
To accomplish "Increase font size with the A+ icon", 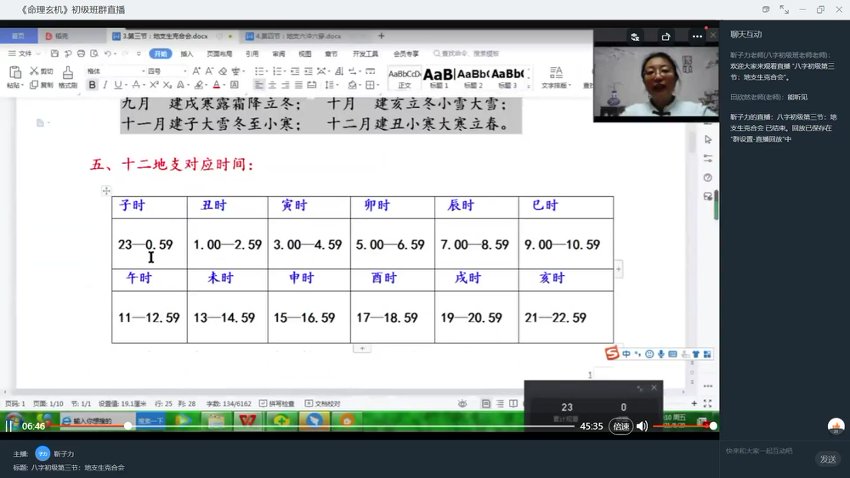I will [x=196, y=71].
